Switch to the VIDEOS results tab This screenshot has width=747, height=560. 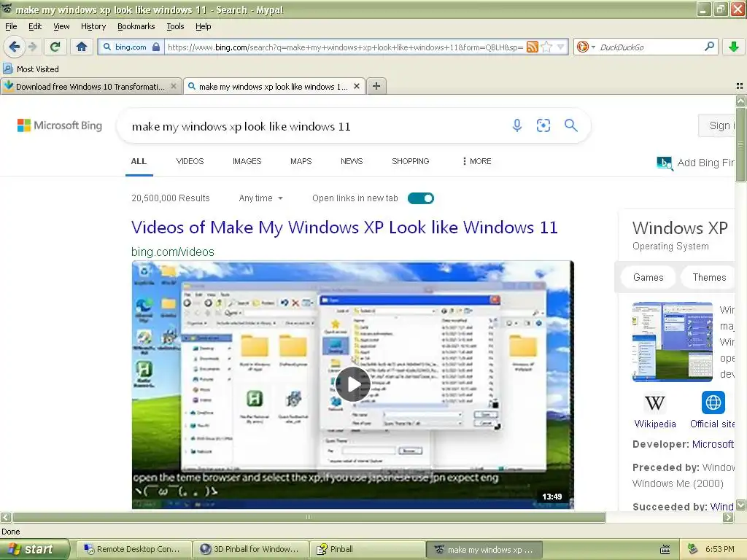[x=190, y=161]
